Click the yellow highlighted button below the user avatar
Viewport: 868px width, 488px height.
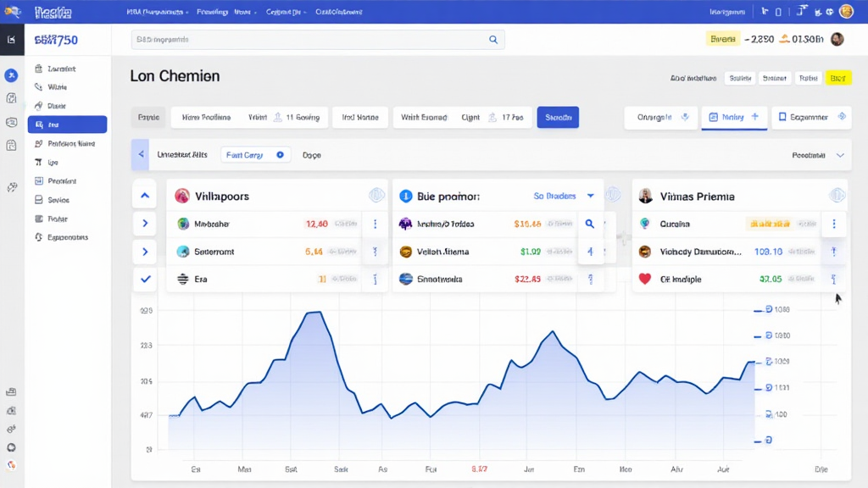837,78
